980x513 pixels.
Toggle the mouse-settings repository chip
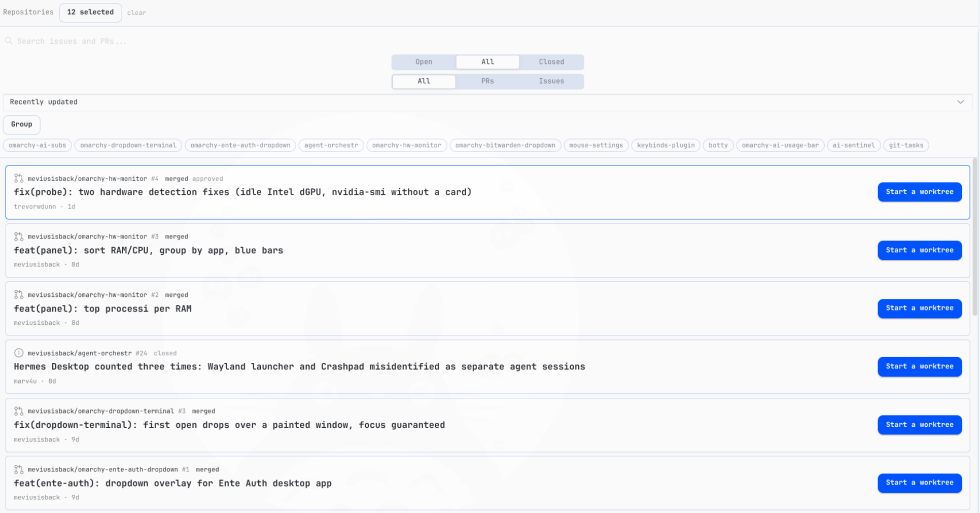click(x=596, y=146)
